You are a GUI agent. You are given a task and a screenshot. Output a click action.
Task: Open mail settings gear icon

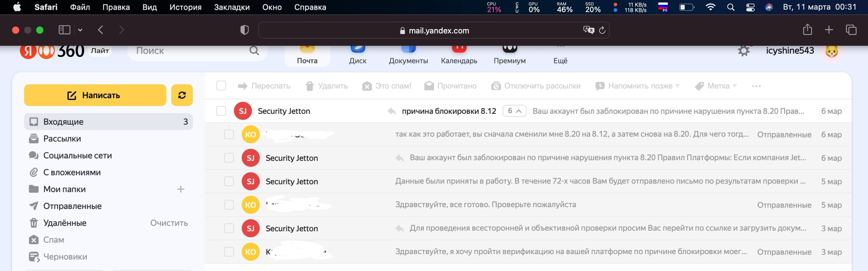[744, 51]
